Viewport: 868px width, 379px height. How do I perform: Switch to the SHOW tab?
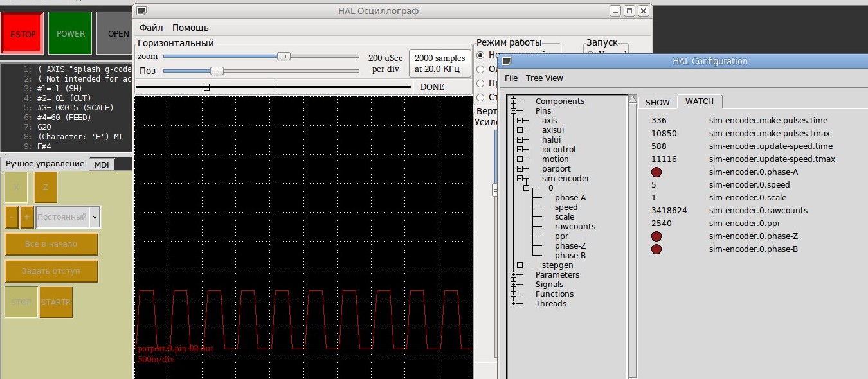coord(658,102)
